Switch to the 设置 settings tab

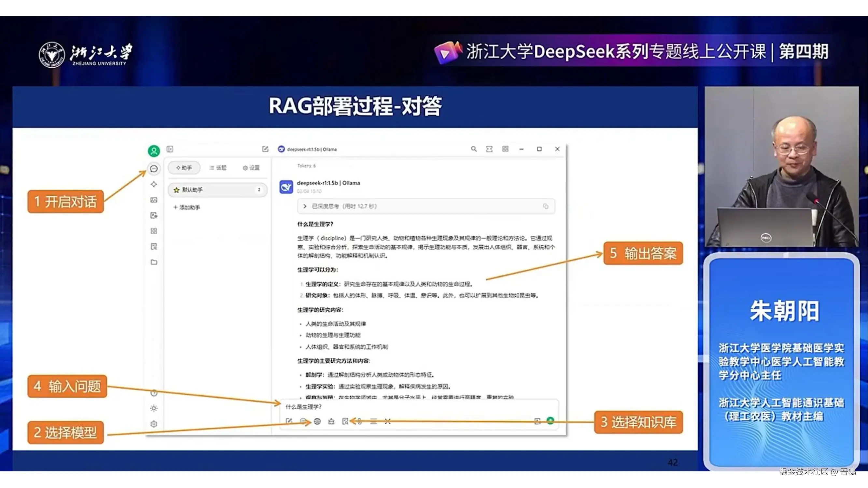(251, 168)
